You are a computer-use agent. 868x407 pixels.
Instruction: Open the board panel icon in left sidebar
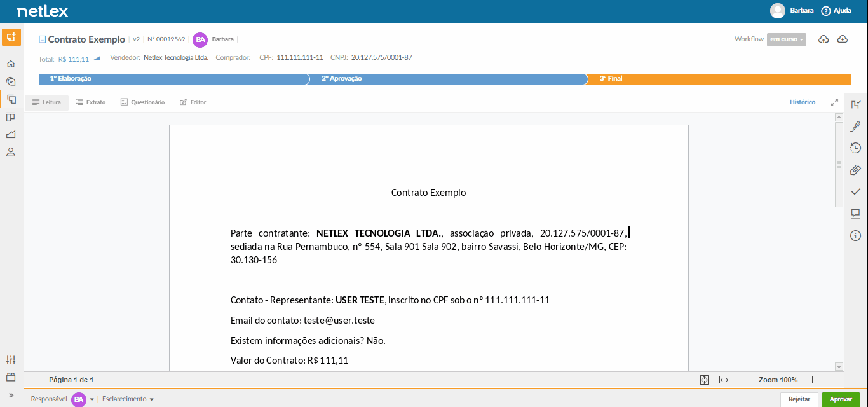click(x=11, y=117)
